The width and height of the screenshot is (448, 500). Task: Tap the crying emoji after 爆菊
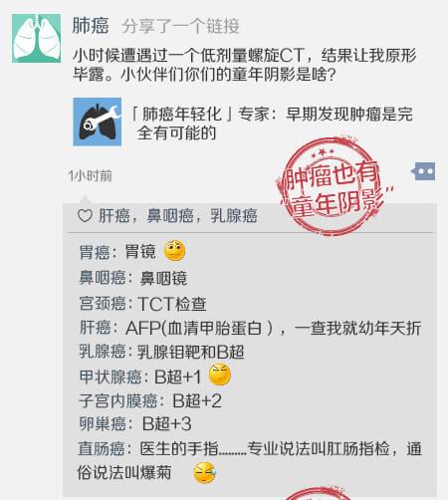tap(205, 473)
